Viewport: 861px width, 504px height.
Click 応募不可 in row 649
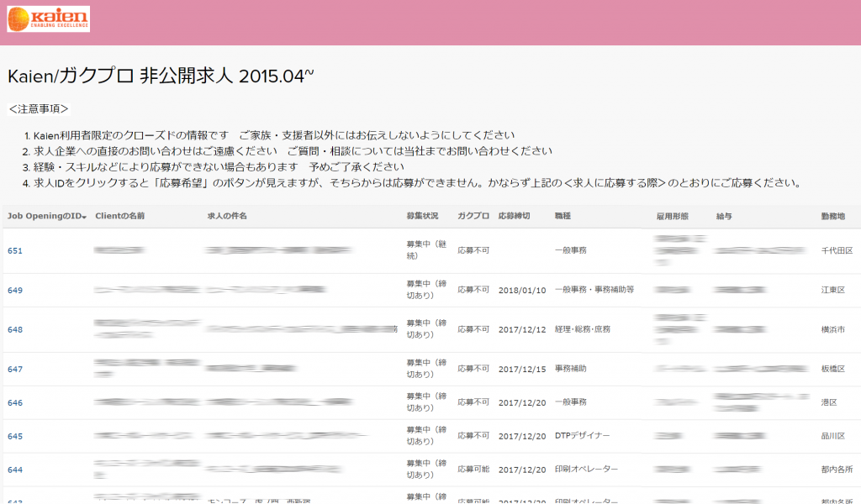[x=473, y=290]
